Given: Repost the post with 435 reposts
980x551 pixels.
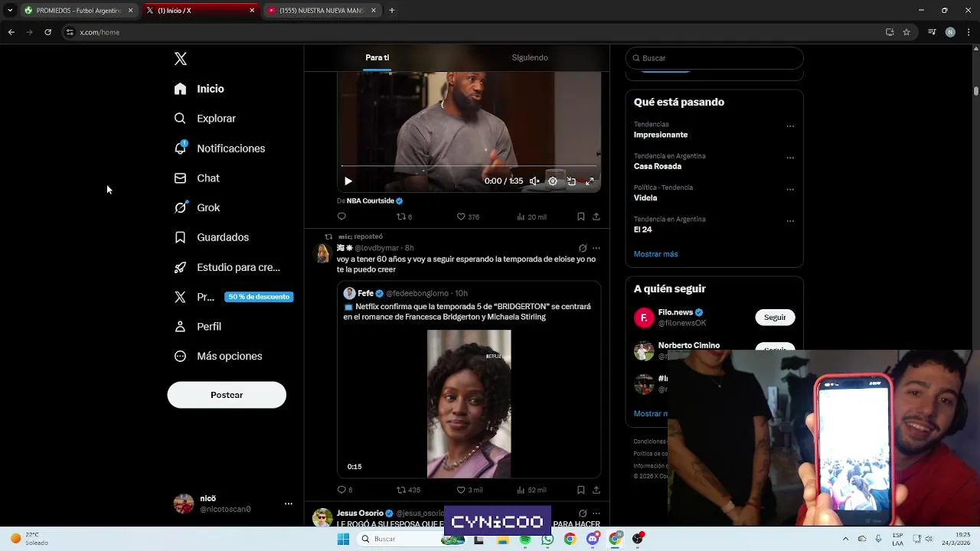Looking at the screenshot, I should click(408, 490).
